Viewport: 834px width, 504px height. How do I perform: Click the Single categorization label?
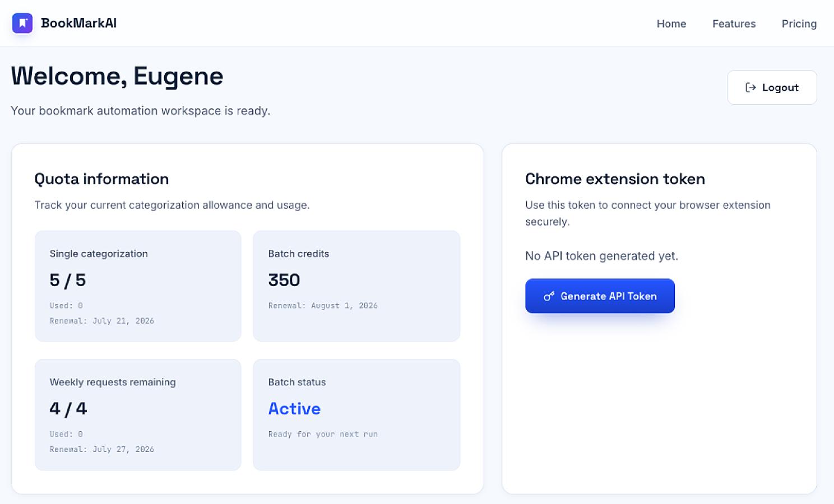pyautogui.click(x=99, y=254)
